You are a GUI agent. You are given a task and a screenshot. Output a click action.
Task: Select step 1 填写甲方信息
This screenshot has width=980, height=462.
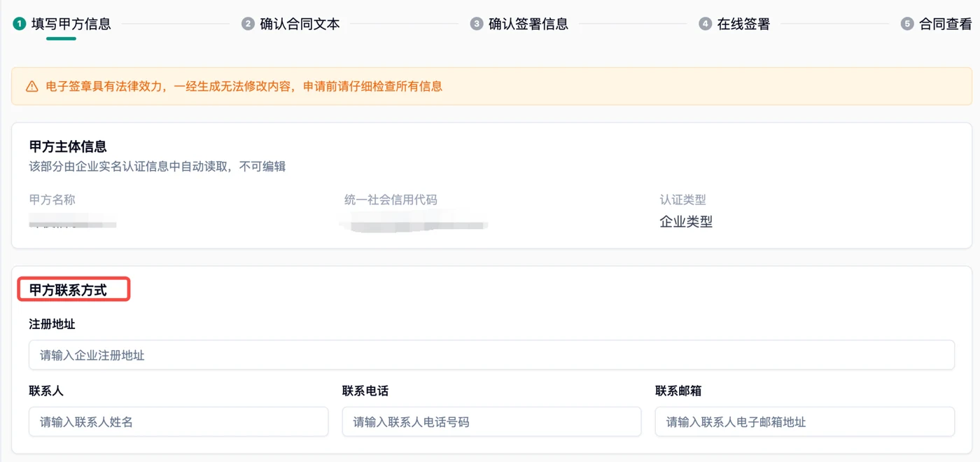coord(62,24)
